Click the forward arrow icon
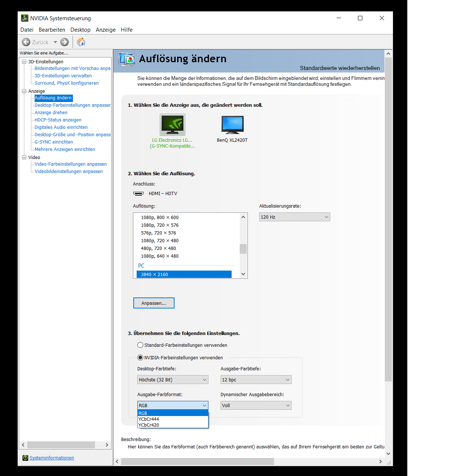This screenshot has width=457, height=476. tap(64, 42)
